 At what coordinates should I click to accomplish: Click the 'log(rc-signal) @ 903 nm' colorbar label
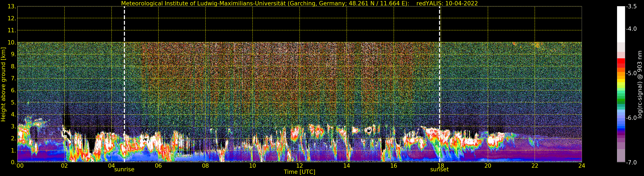click(640, 84)
